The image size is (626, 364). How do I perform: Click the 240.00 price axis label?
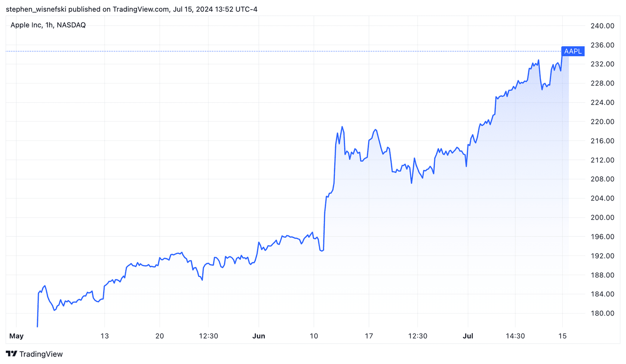[x=602, y=26]
